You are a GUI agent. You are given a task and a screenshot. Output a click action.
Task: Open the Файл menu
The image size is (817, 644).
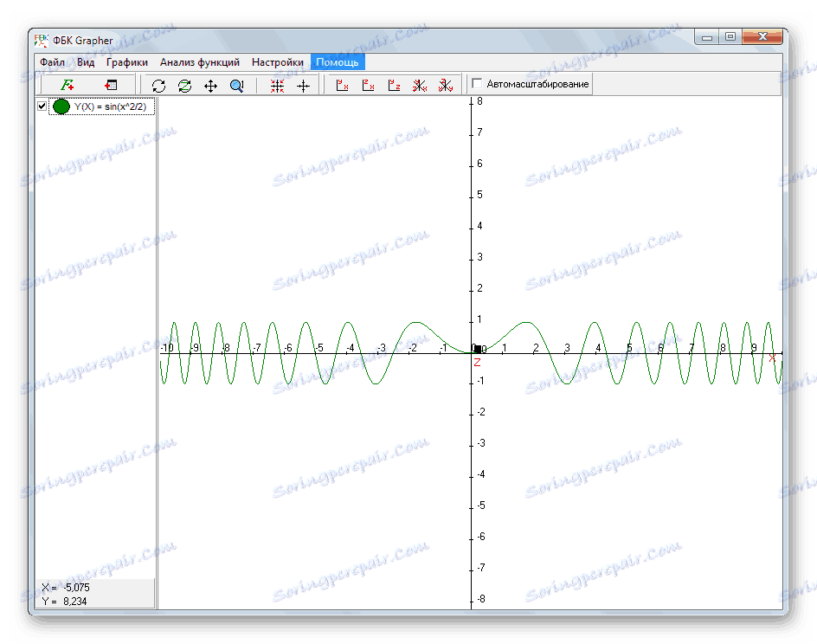click(52, 62)
